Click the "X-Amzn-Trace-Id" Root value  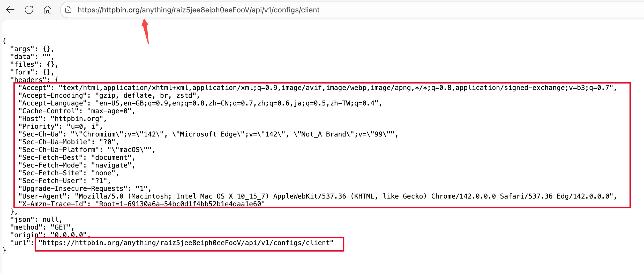point(180,204)
